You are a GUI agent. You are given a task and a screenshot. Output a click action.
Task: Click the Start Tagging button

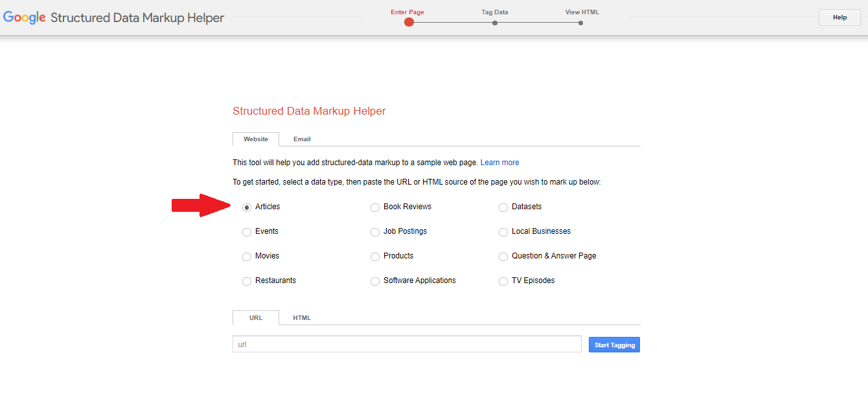tap(614, 345)
